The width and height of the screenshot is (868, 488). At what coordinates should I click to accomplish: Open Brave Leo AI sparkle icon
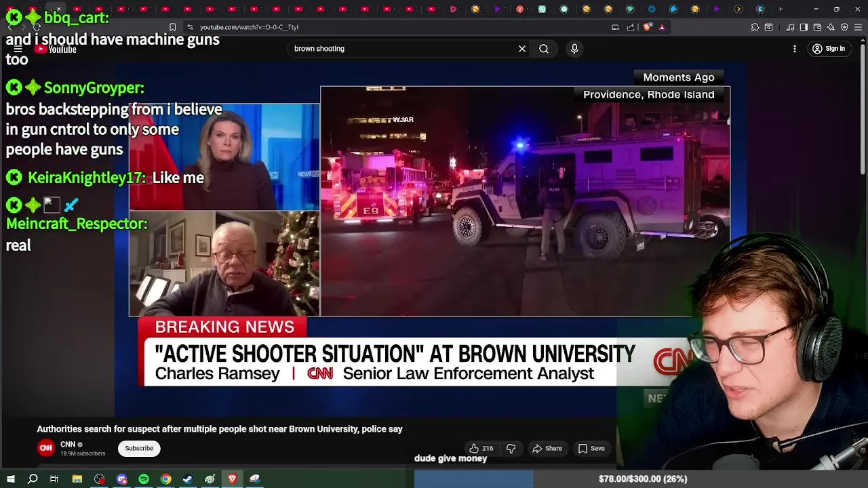point(831,27)
